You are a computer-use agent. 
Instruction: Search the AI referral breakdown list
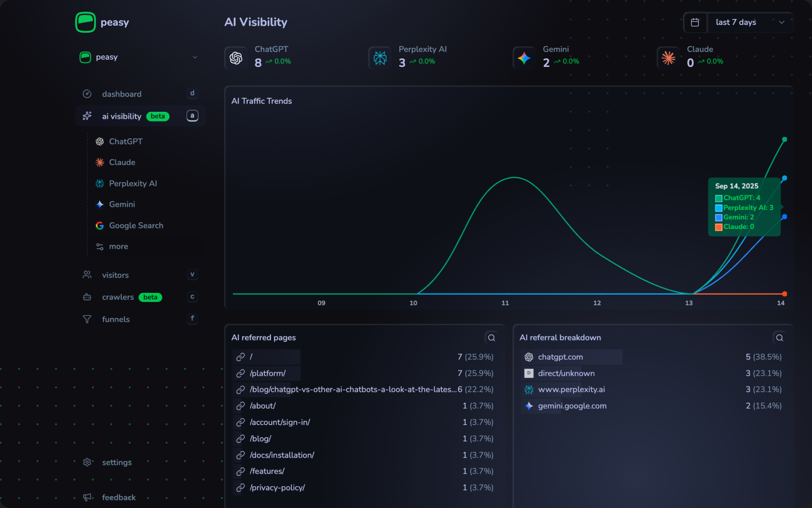(x=779, y=338)
